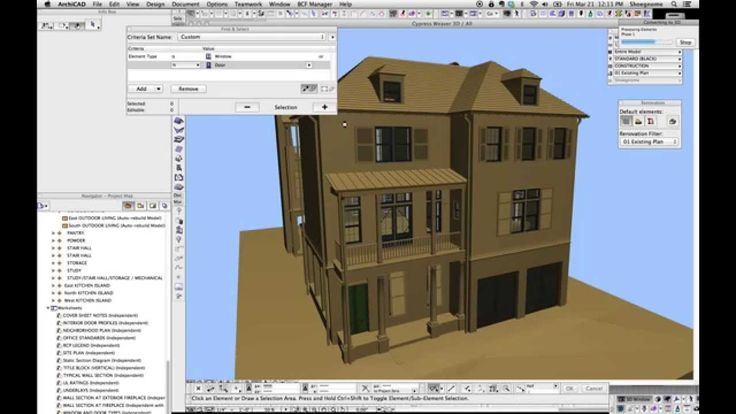Select TYPICAL WALL SECTION worksheet
Screen dimensions: 736x414
pos(103,376)
